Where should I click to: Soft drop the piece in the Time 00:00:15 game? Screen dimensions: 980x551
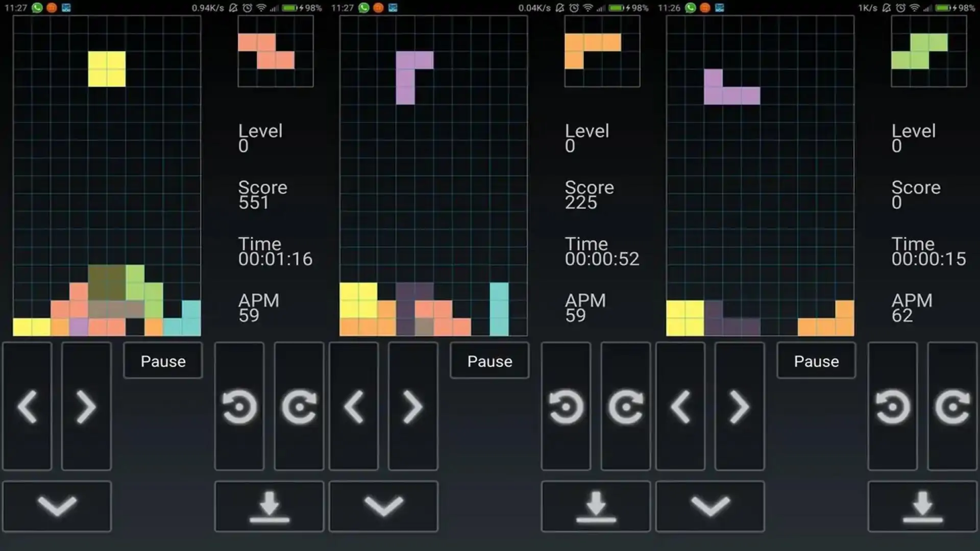(710, 506)
